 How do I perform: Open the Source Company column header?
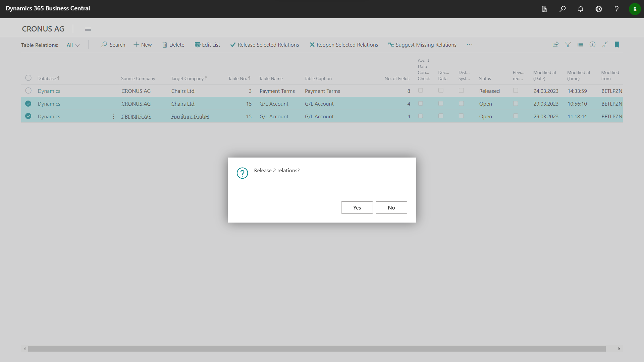(138, 78)
